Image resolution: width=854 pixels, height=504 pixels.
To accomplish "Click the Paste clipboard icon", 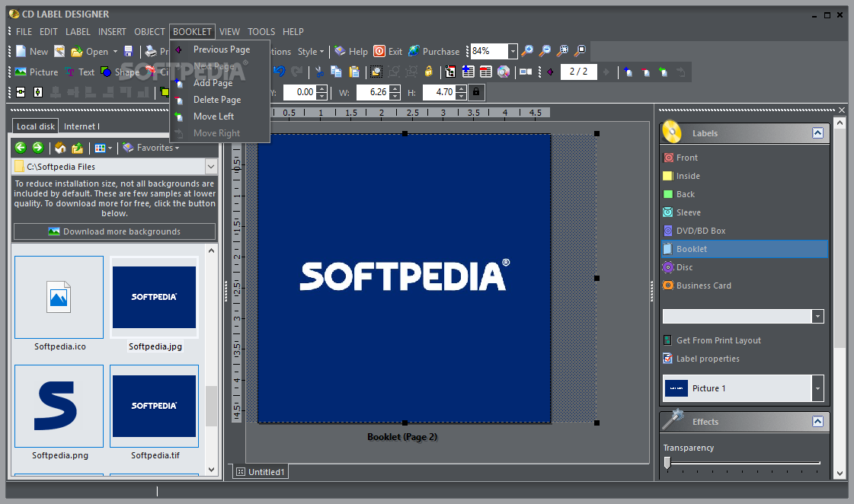I will click(x=354, y=72).
